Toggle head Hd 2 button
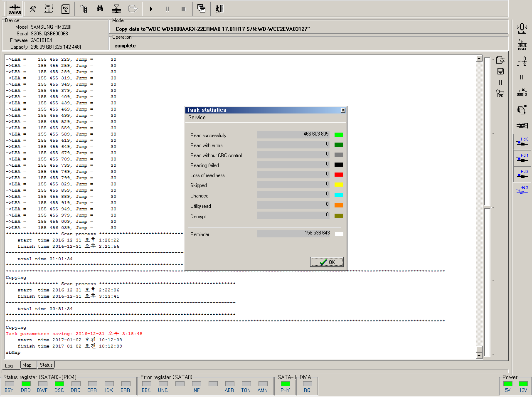Screen dimensions: 532x397 [522, 174]
